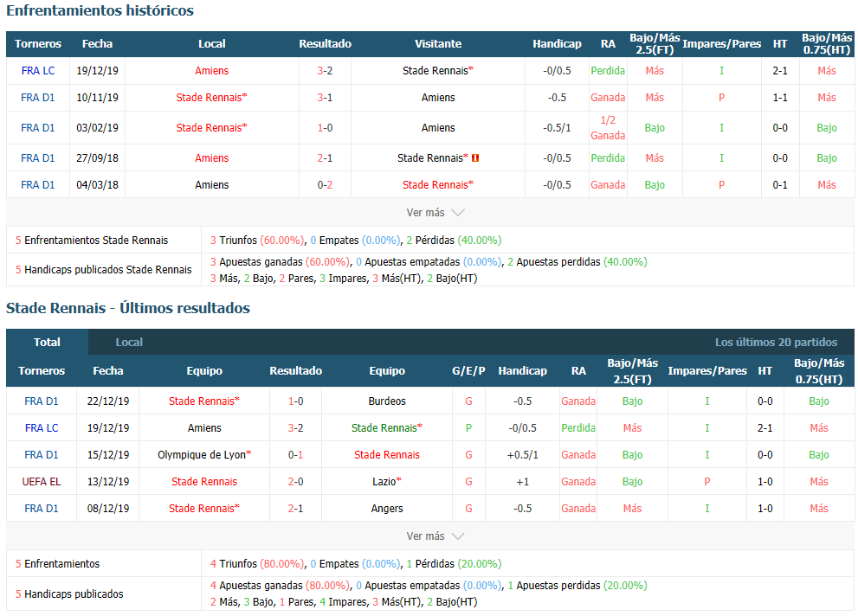Expand 'Ver más' under Últimos resultados
This screenshot has width=858, height=616.
[x=435, y=536]
